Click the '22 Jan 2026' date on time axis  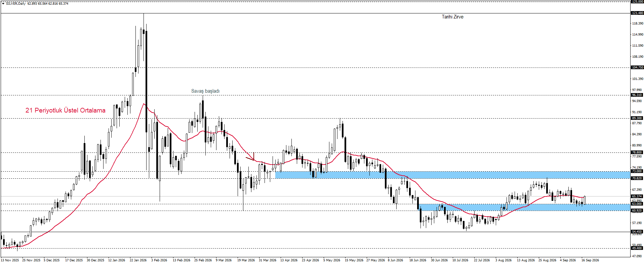click(138, 260)
